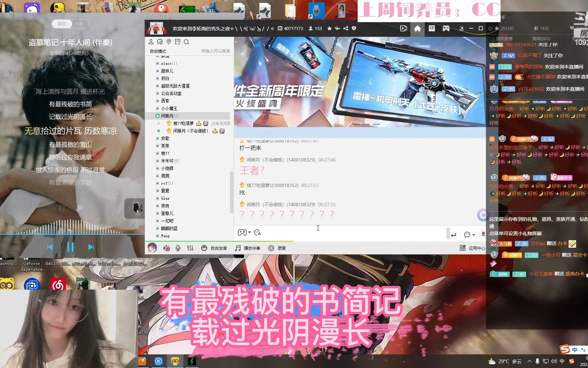Click the microphone icon below the lyrics
The height and width of the screenshot is (368, 588).
(79, 208)
